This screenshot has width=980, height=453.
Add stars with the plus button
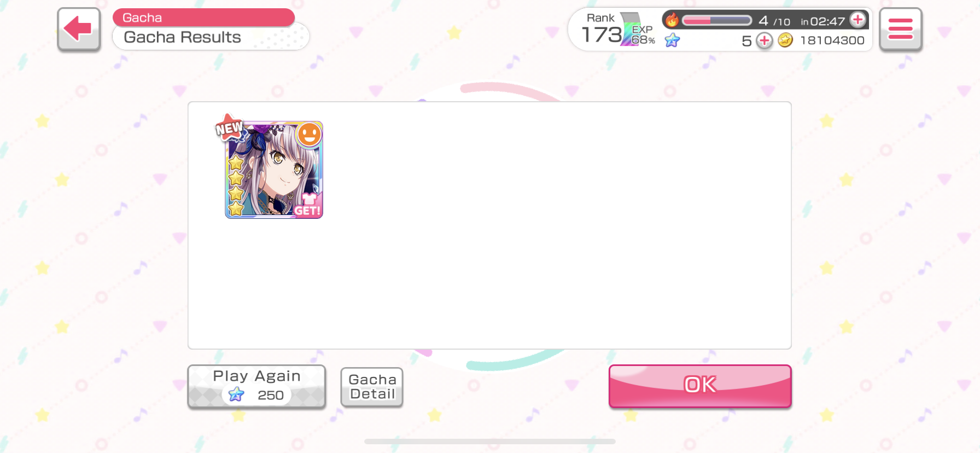click(764, 40)
